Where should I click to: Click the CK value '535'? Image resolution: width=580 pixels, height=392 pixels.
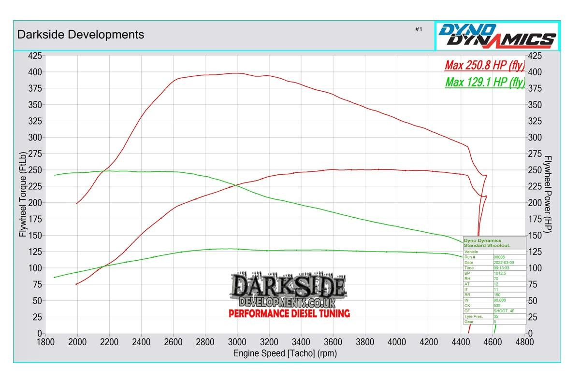(x=497, y=306)
